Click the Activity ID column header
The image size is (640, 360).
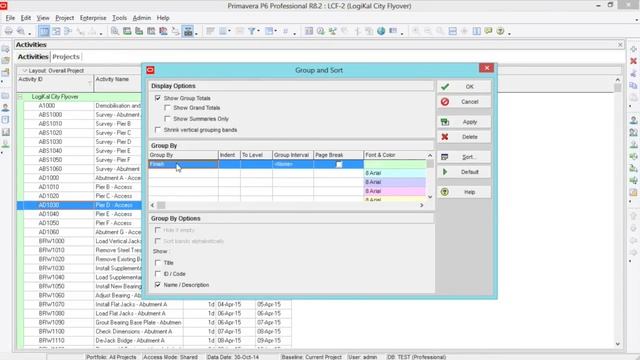click(55, 83)
